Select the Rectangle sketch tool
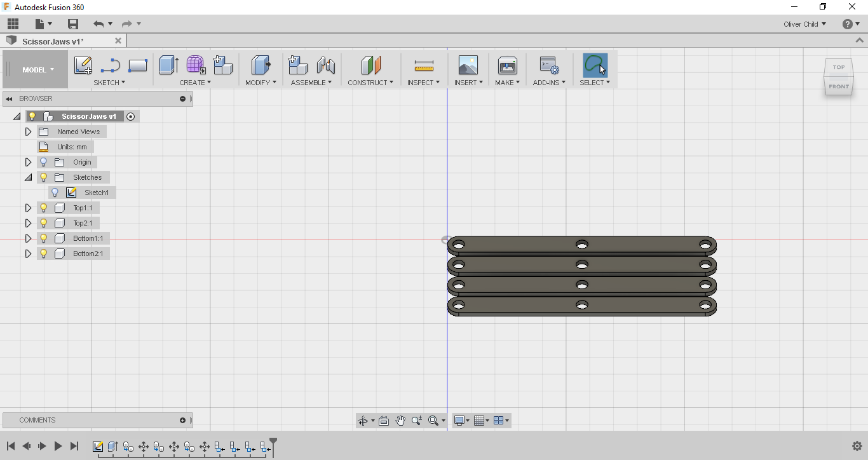This screenshot has width=868, height=460. tap(138, 65)
